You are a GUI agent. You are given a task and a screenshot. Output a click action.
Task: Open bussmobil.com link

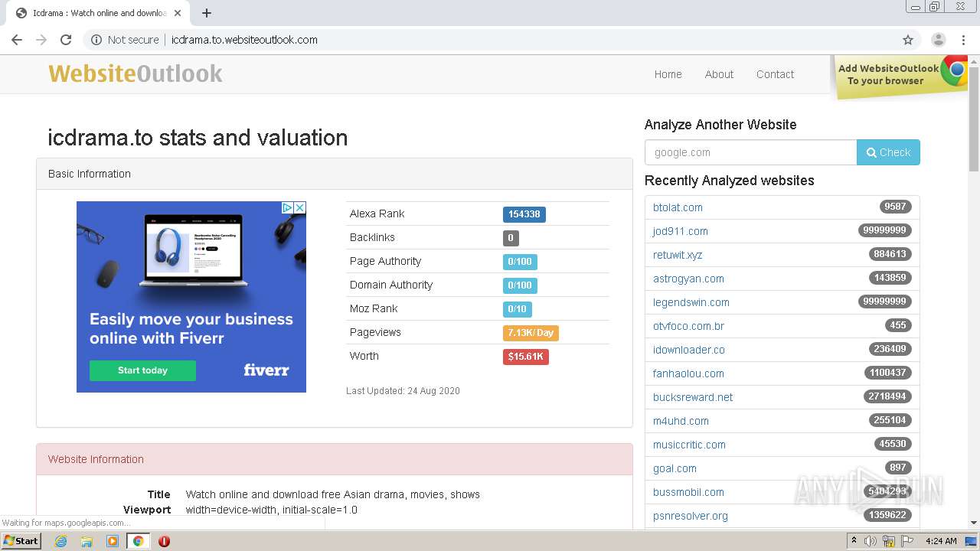(688, 492)
